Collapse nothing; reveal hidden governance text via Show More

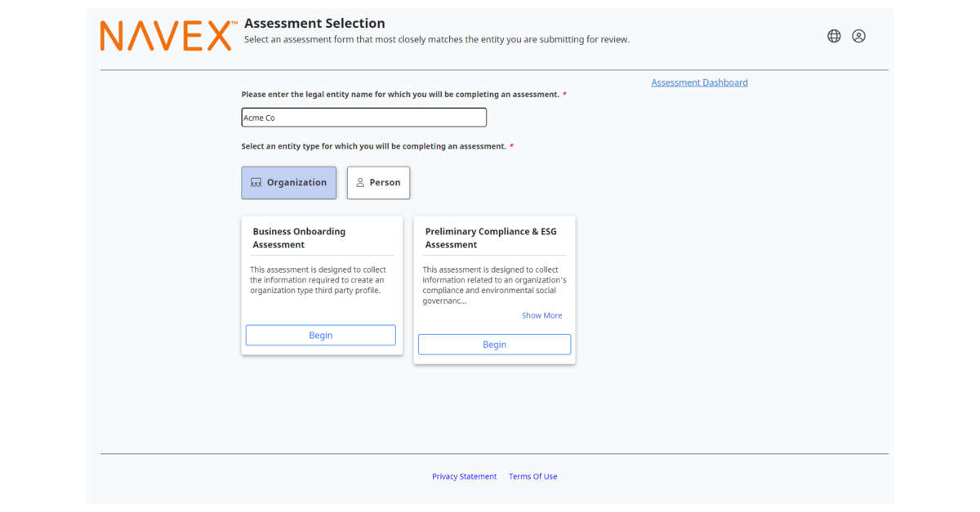tap(541, 315)
